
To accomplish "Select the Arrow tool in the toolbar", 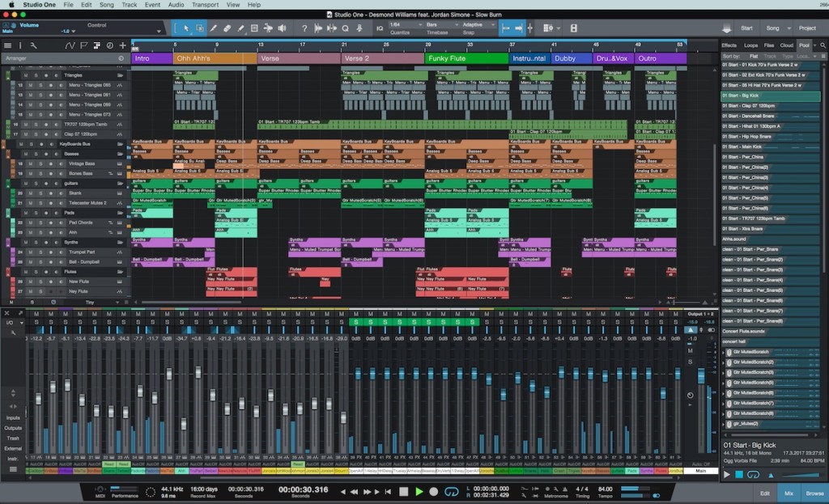I will 186,28.
